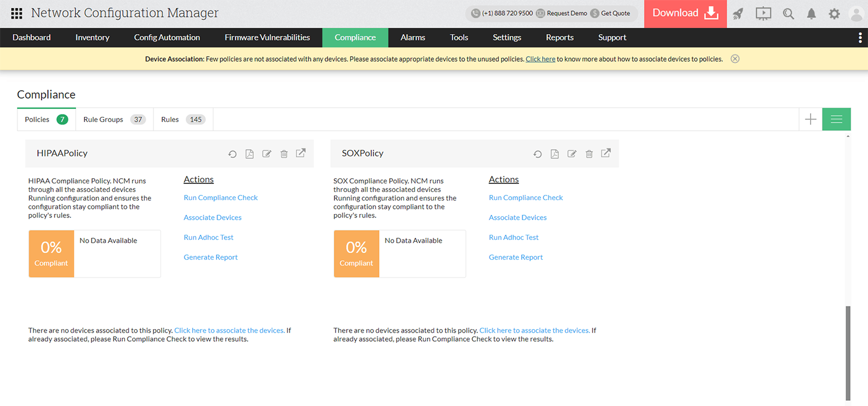Open Firmware Vulnerabilities

point(267,38)
